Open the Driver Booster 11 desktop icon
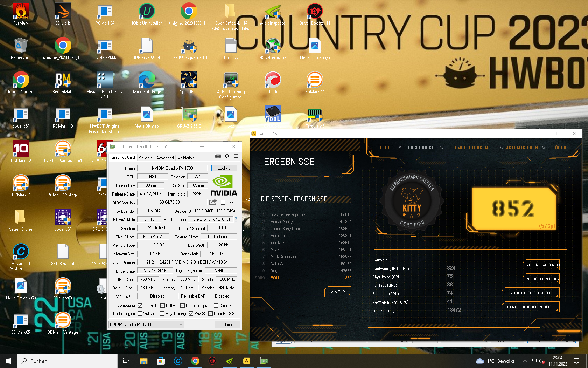 315,14
